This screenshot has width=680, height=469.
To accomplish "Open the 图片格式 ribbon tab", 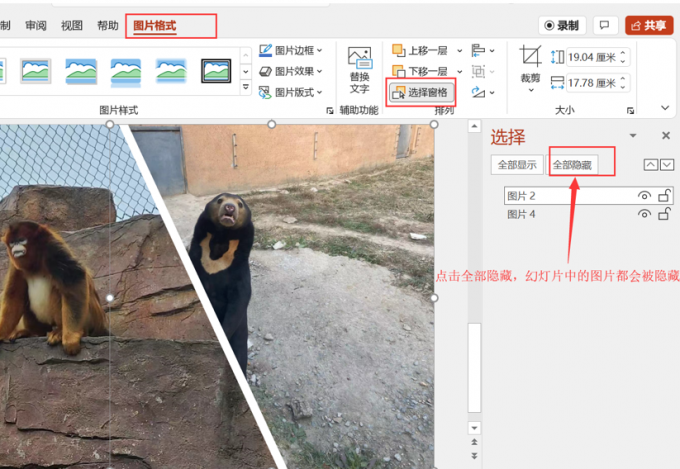I will click(x=154, y=26).
